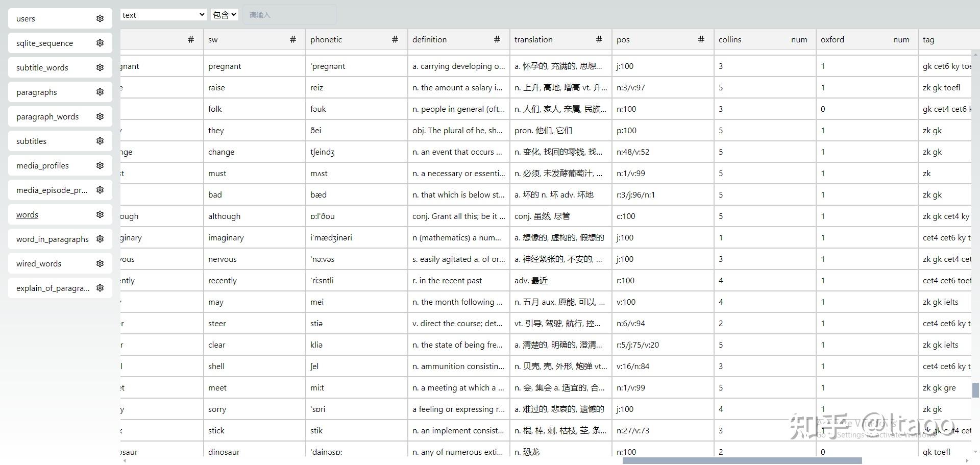Click the # icon in definition column header
The width and height of the screenshot is (980, 465).
497,39
